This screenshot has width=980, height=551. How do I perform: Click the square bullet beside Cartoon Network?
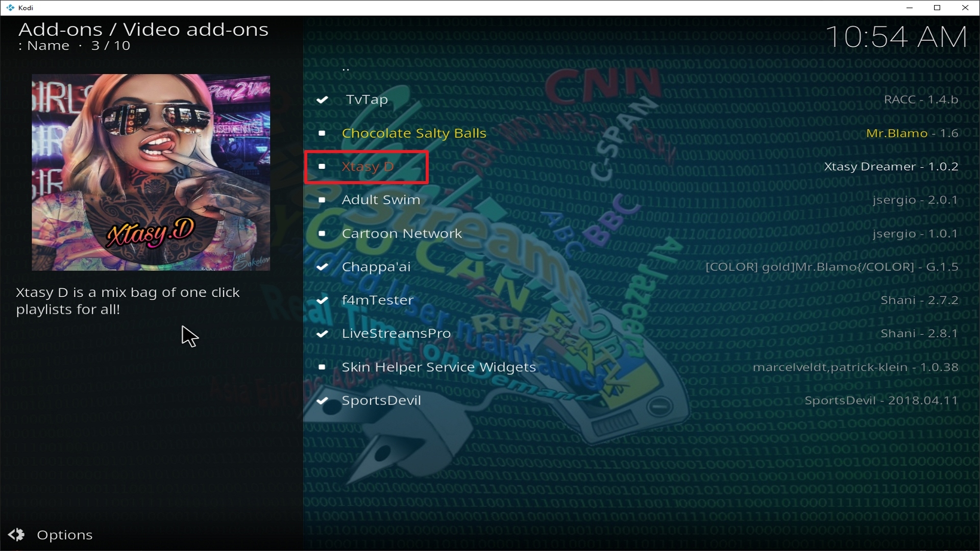322,233
